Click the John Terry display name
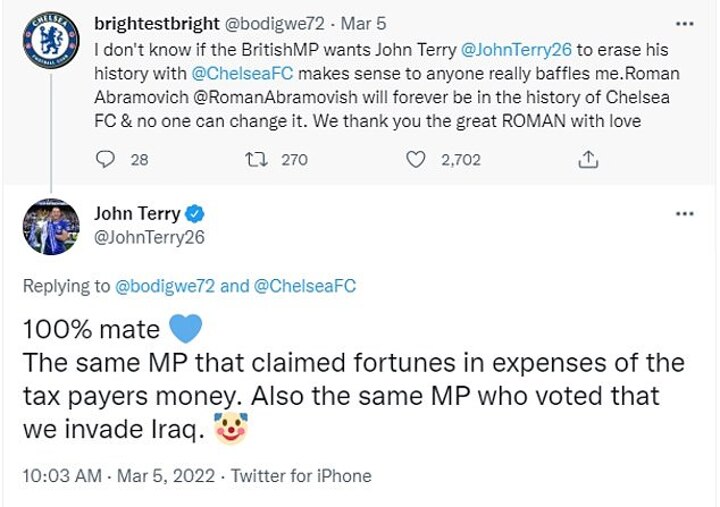The width and height of the screenshot is (720, 507). click(x=137, y=213)
